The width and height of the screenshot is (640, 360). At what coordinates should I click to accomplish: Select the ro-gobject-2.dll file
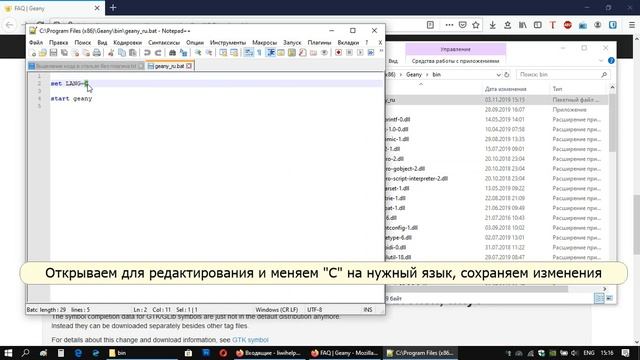(405, 169)
